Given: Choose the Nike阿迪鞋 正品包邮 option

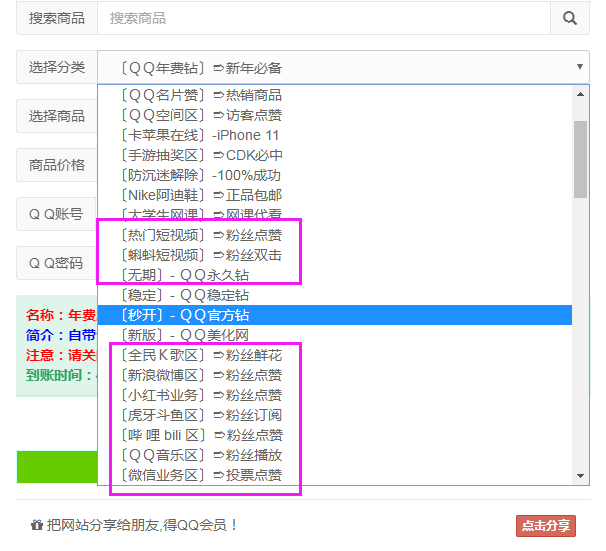Looking at the screenshot, I should point(200,195).
